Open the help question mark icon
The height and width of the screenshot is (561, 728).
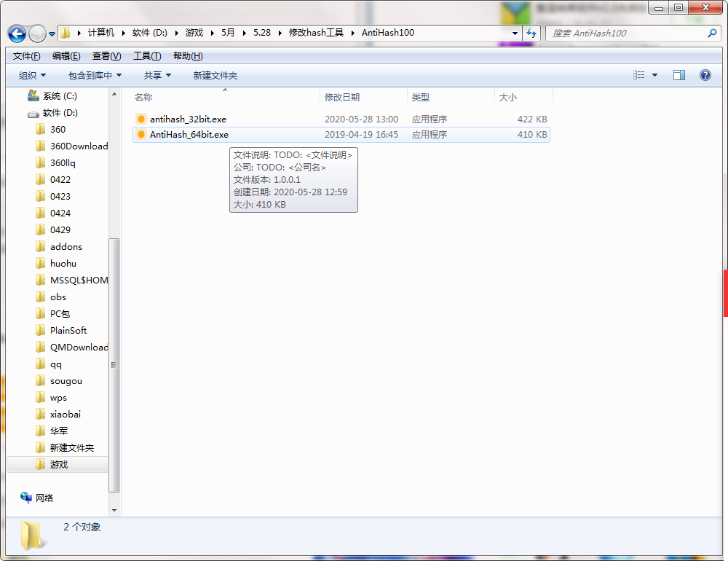[705, 75]
